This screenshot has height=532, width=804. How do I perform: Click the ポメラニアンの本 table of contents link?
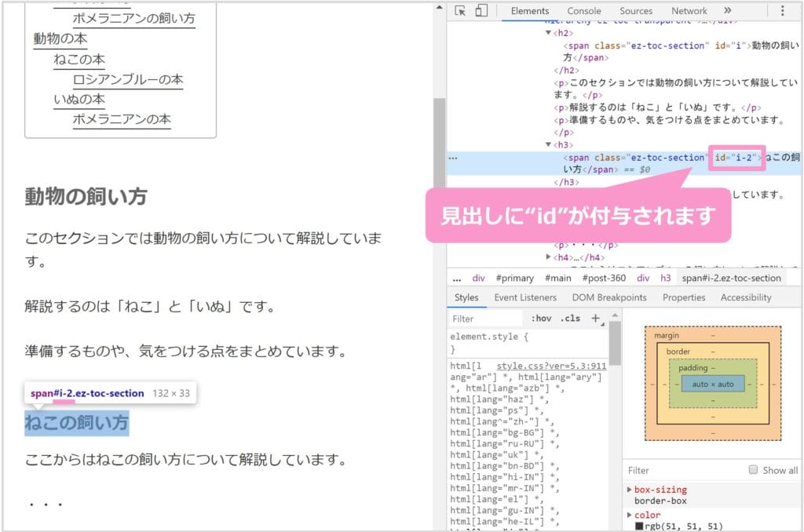coord(122,119)
